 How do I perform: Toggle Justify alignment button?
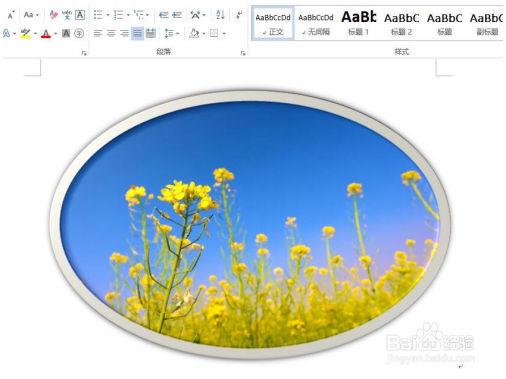coord(137,33)
